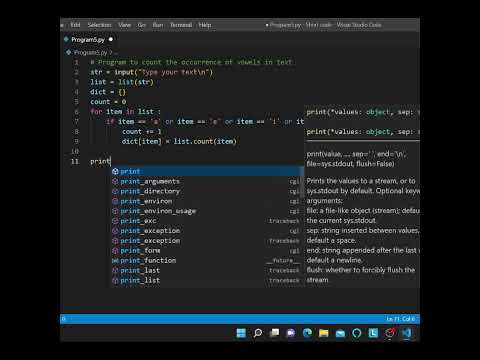480x360 pixels.
Task: Click the unsaved dot on Program5.py tab
Action: pyautogui.click(x=111, y=39)
